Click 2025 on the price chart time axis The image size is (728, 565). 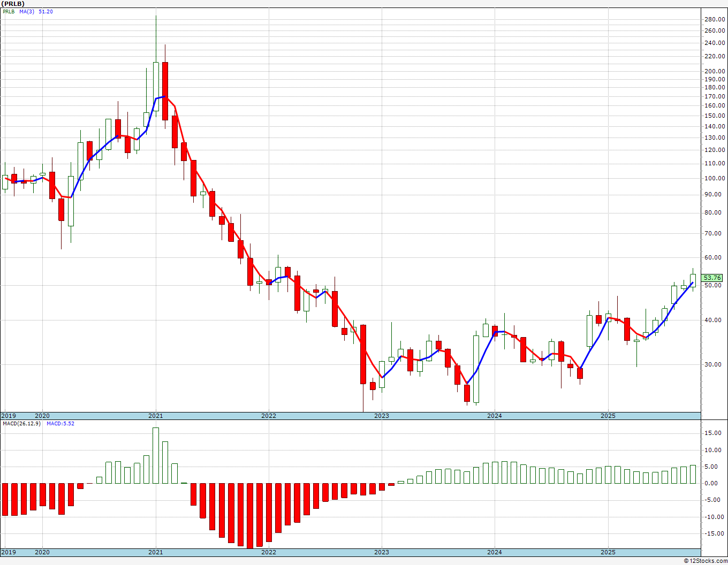coord(608,416)
